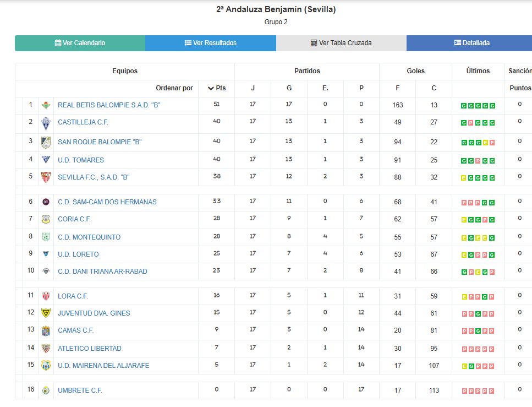This screenshot has width=532, height=407.
Task: Sort by the P losses column
Action: tap(361, 88)
